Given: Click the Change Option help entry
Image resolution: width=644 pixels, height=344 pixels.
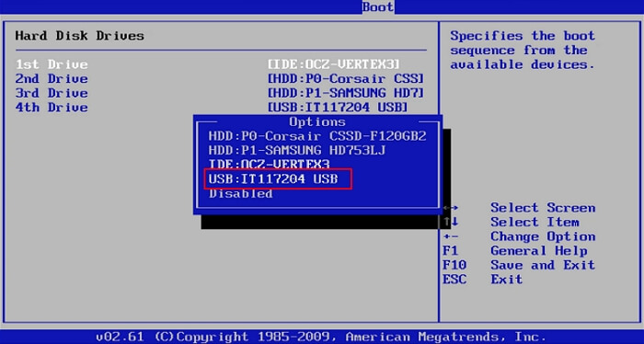Looking at the screenshot, I should [x=543, y=236].
